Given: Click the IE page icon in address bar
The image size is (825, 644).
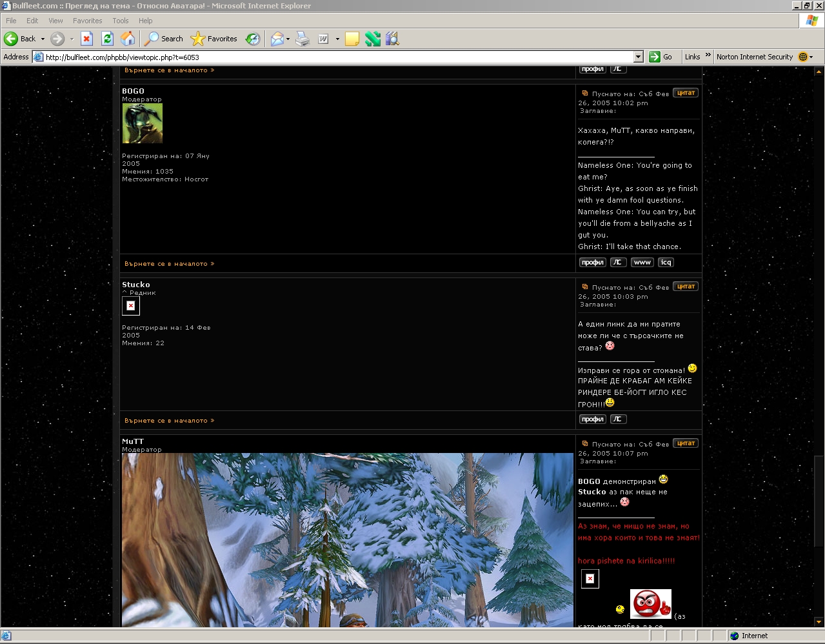Looking at the screenshot, I should pyautogui.click(x=38, y=57).
